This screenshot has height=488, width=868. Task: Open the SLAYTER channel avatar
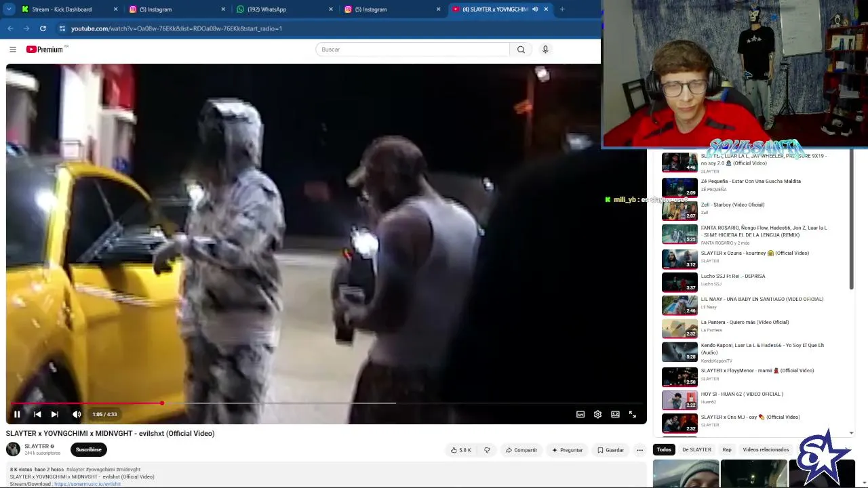[13, 449]
